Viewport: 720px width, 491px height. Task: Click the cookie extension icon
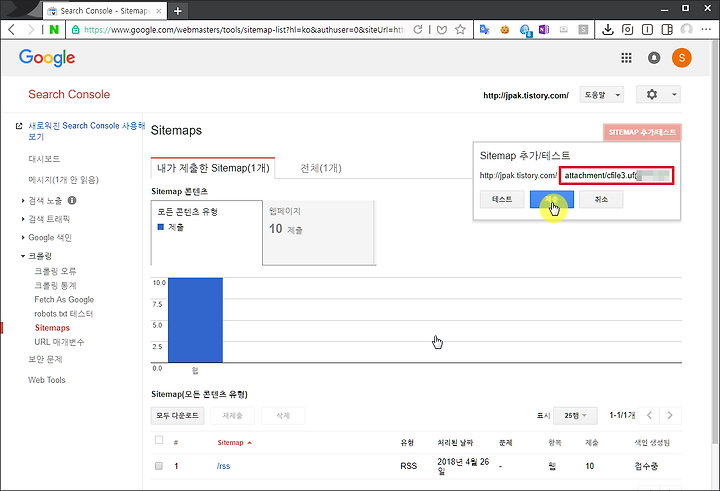click(x=505, y=30)
